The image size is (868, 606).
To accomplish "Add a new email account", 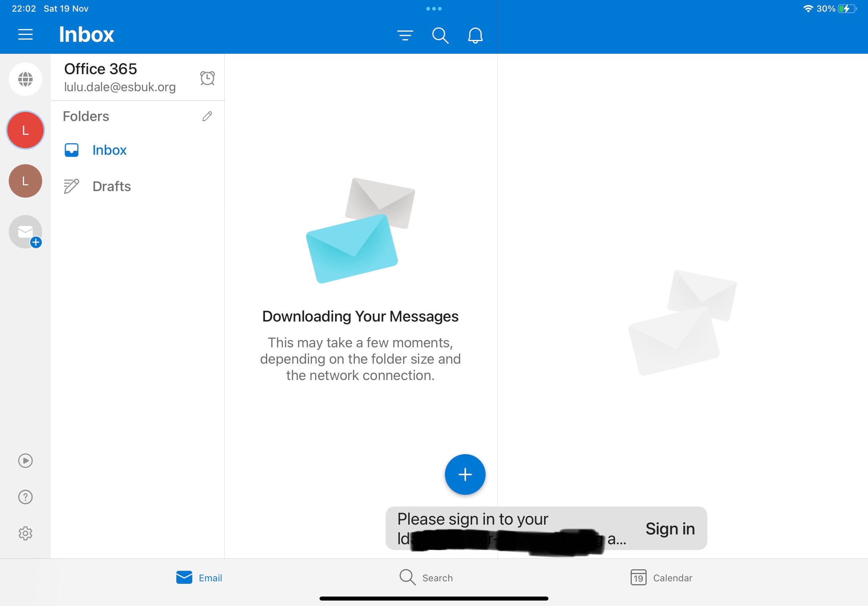I will [x=25, y=231].
